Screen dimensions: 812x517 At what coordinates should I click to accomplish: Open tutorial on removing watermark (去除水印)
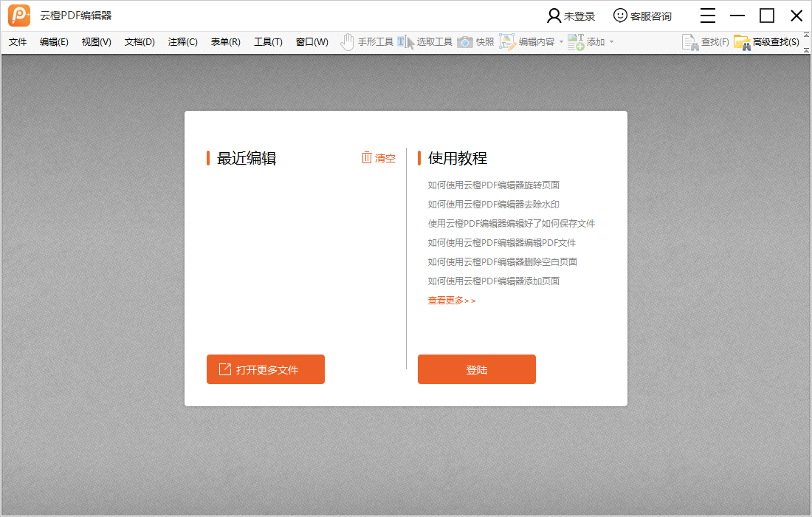click(494, 204)
